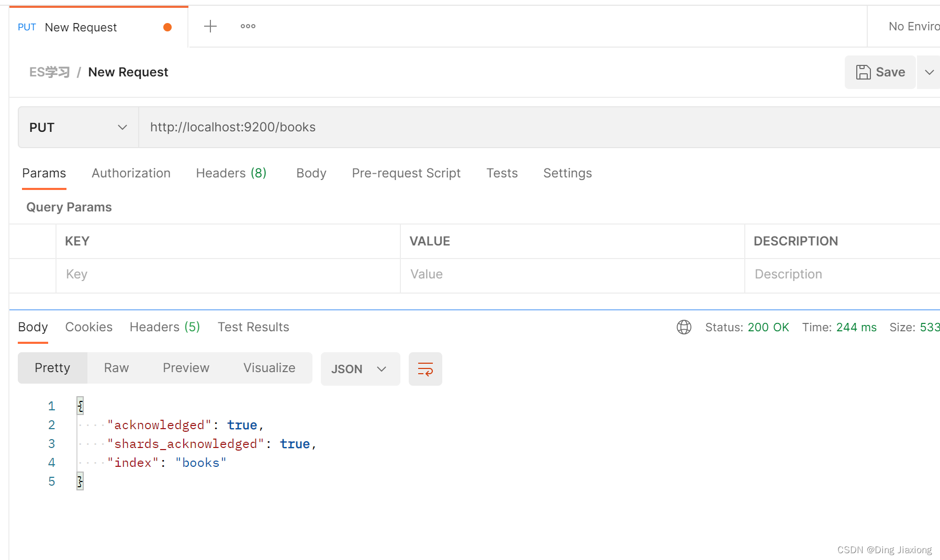
Task: Select the response Body tab
Action: (x=33, y=327)
